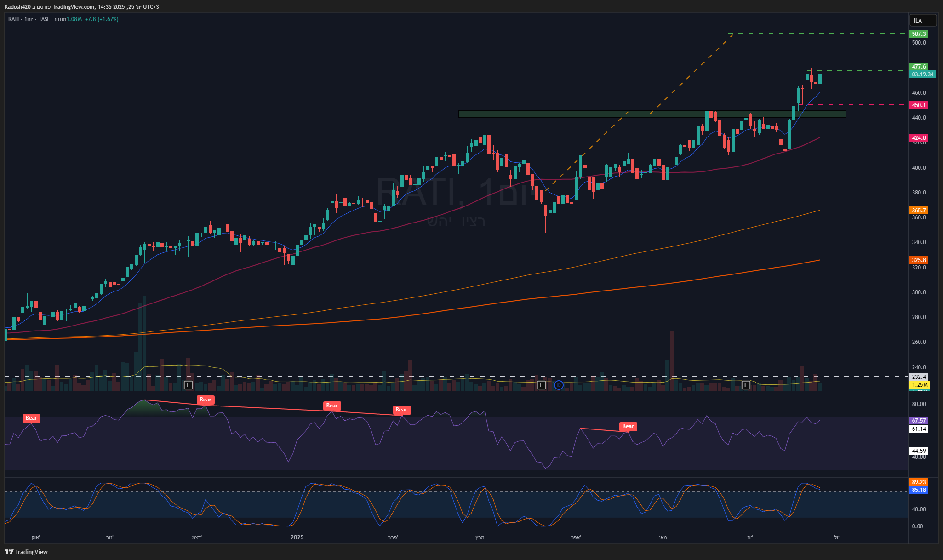
Task: Click the blue dividend D marker
Action: click(559, 385)
